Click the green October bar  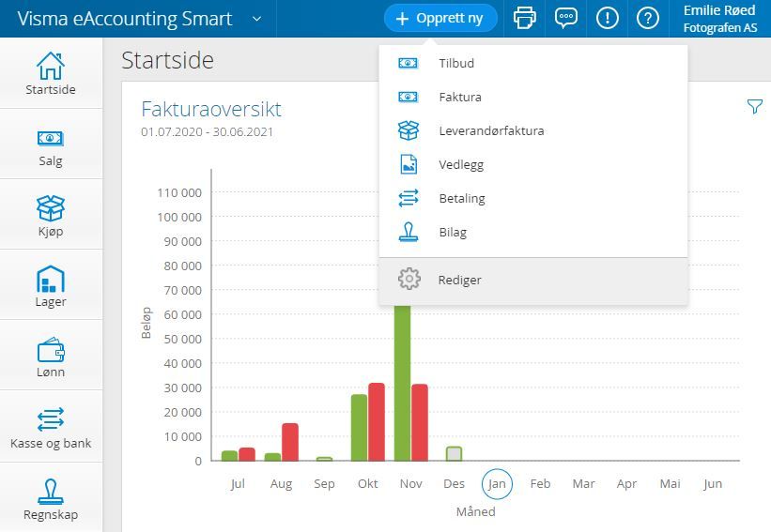359,427
